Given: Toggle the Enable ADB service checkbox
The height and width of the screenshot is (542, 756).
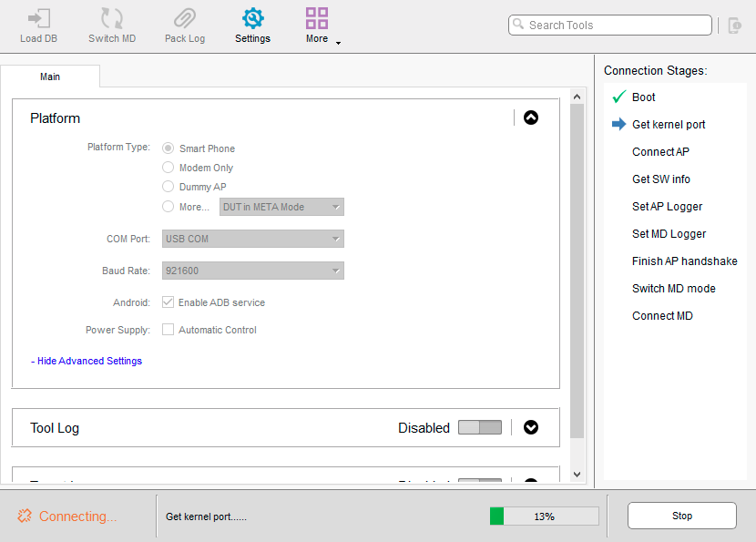Looking at the screenshot, I should tap(168, 302).
